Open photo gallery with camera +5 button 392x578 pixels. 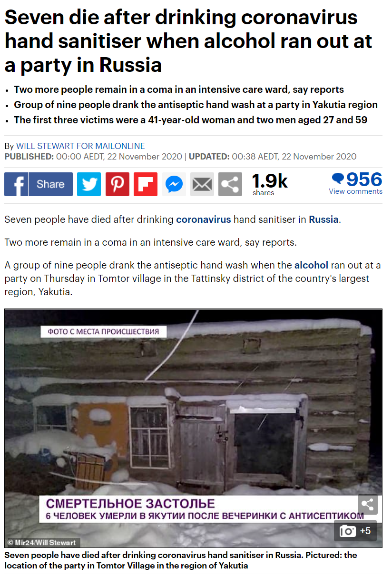[355, 530]
